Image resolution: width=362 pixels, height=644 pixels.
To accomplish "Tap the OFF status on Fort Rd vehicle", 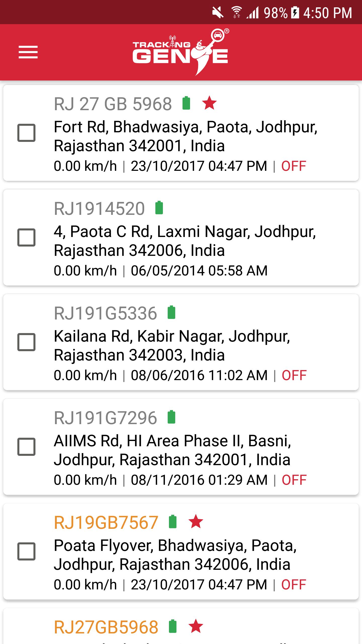I will pos(294,166).
